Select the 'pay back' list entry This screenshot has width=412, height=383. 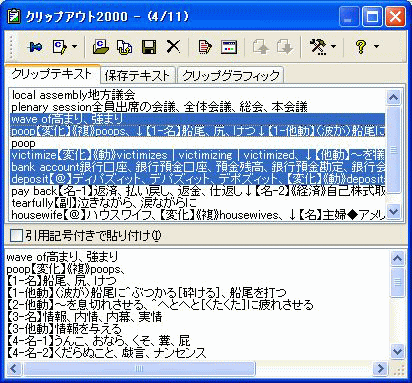pos(198,191)
